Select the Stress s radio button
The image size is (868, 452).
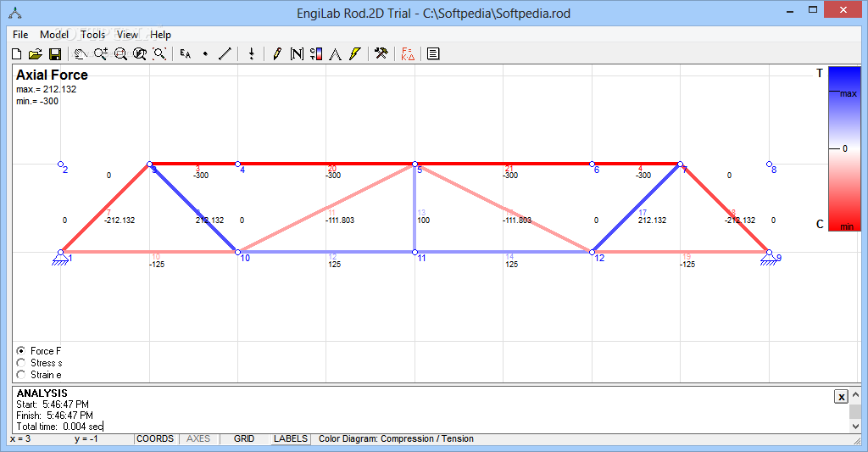pos(21,363)
